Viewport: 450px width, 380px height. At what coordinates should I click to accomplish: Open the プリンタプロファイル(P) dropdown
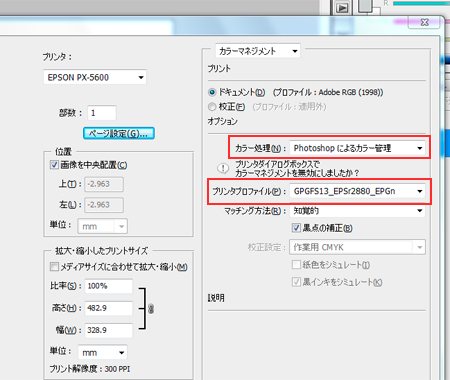click(x=358, y=191)
